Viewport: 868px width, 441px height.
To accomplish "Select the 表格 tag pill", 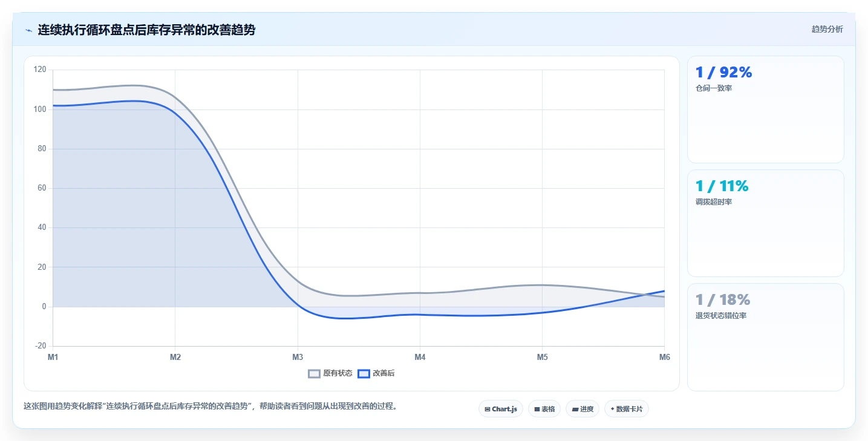I will pos(544,409).
